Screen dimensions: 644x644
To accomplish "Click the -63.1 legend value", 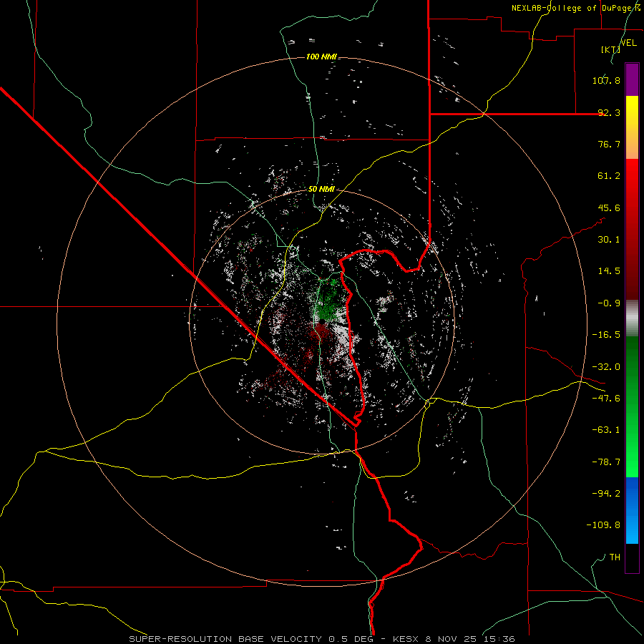I will pyautogui.click(x=606, y=430).
